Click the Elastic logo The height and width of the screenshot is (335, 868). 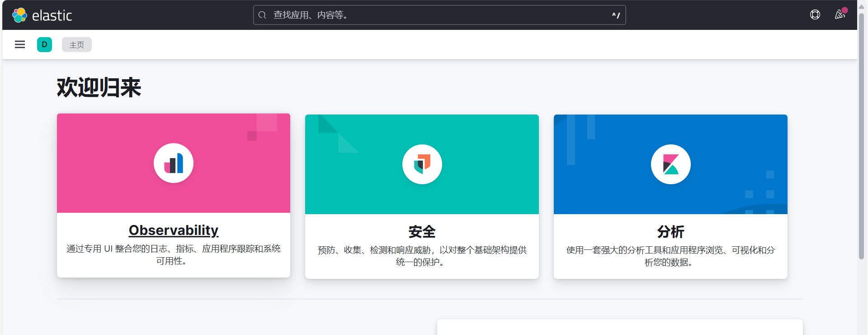point(42,15)
